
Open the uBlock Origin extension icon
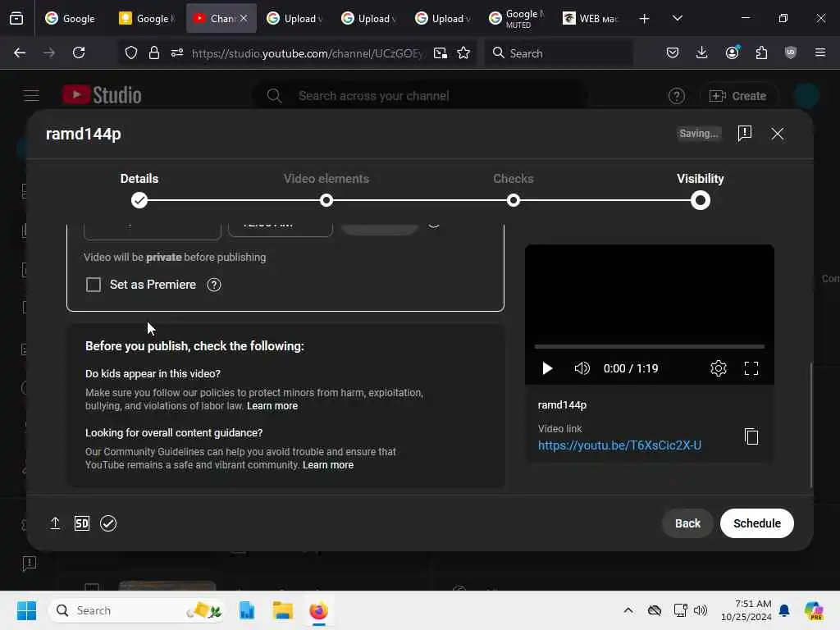(790, 52)
